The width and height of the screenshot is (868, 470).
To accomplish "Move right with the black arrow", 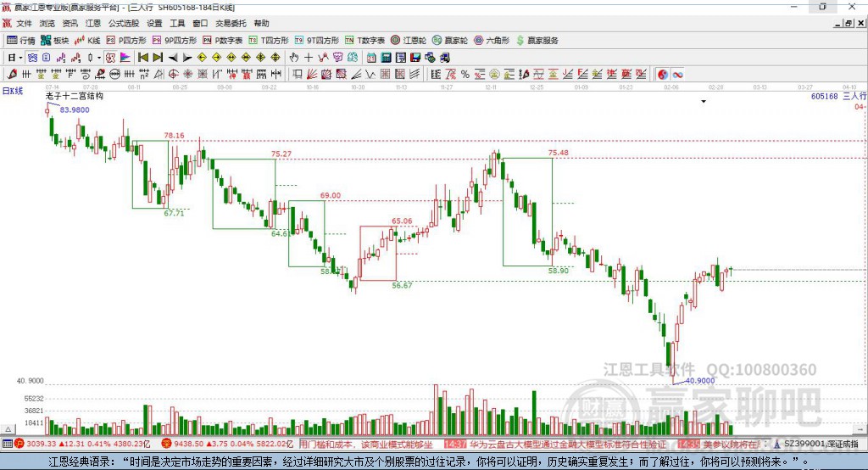I will coord(187,58).
